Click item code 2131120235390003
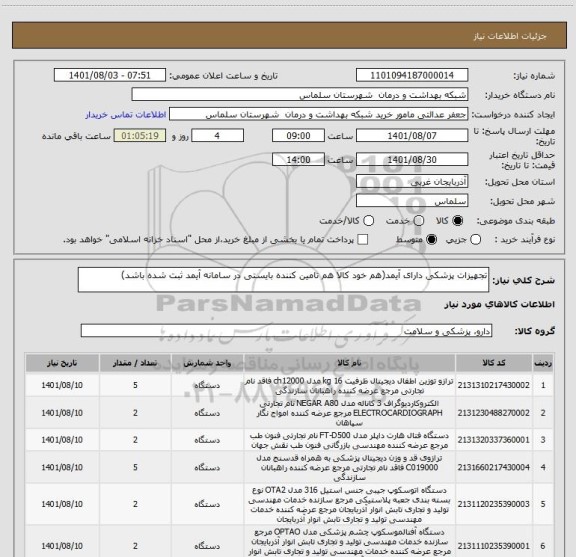This screenshot has height=557, width=576. (493, 504)
